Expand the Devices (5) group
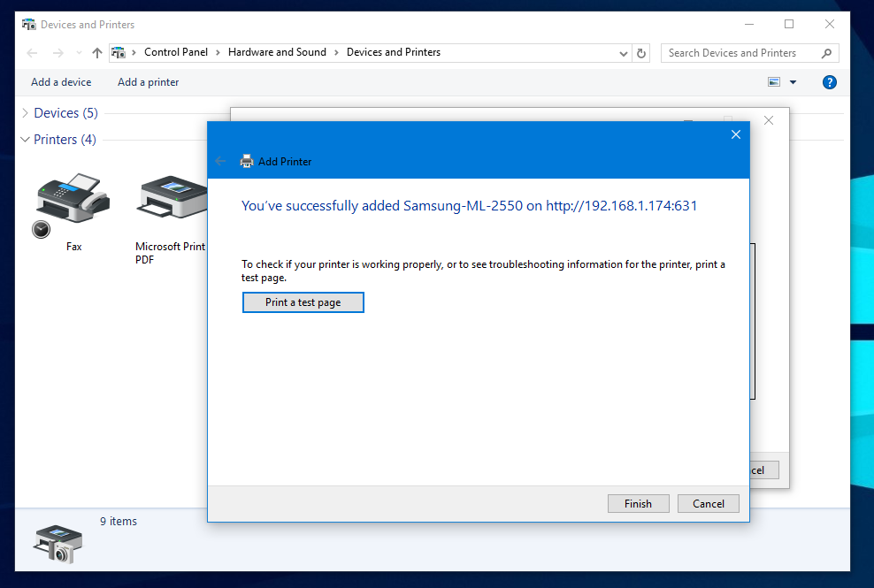The image size is (874, 588). tap(25, 113)
